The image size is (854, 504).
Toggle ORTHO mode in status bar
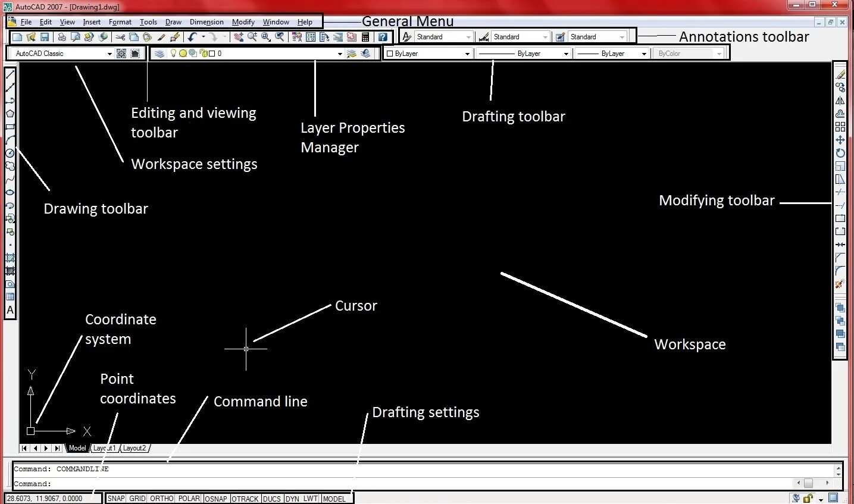coord(161,499)
